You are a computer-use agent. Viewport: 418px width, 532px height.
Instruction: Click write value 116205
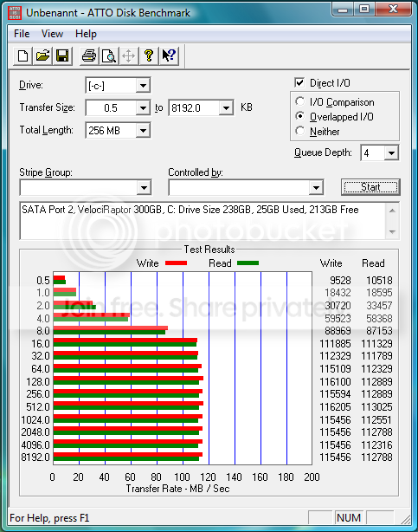pyautogui.click(x=335, y=406)
